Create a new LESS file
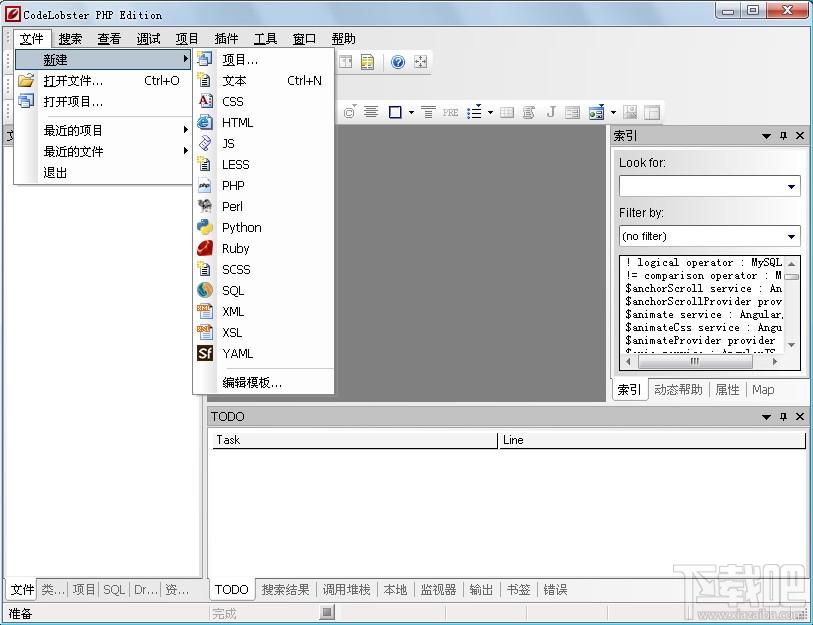Image resolution: width=813 pixels, height=625 pixels. click(x=263, y=164)
